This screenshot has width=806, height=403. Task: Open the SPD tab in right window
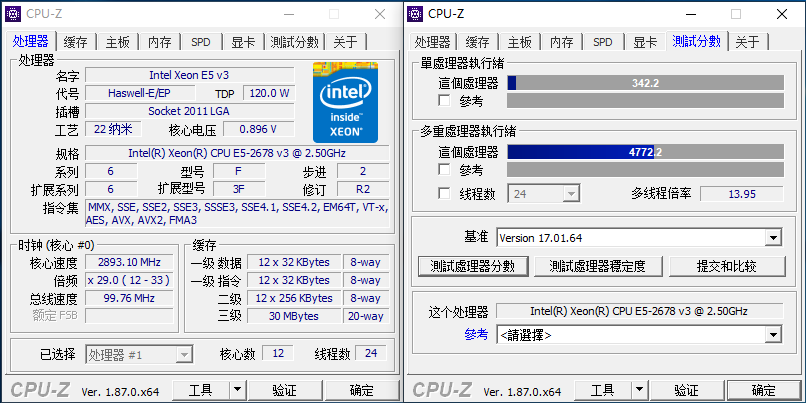click(x=602, y=42)
